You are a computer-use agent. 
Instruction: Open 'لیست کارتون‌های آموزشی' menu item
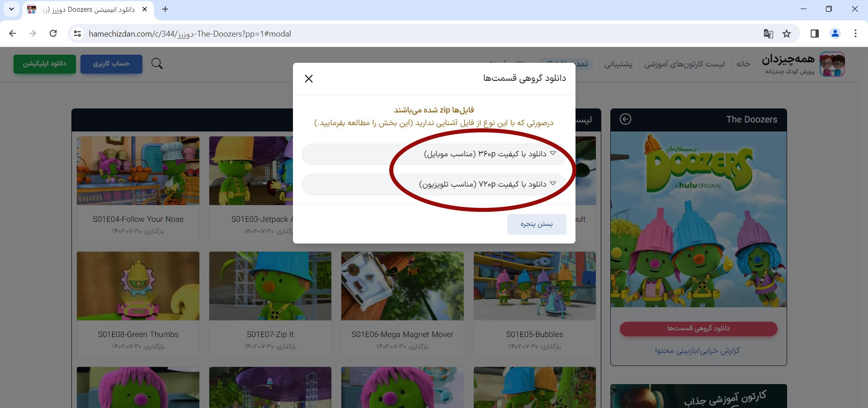point(684,64)
